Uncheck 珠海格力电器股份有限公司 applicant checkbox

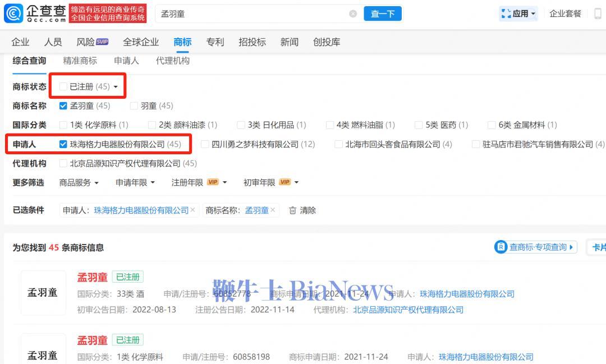tap(63, 144)
